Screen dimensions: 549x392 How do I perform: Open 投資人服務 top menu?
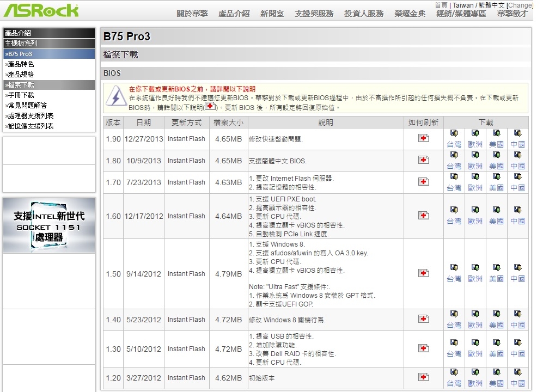click(x=364, y=14)
